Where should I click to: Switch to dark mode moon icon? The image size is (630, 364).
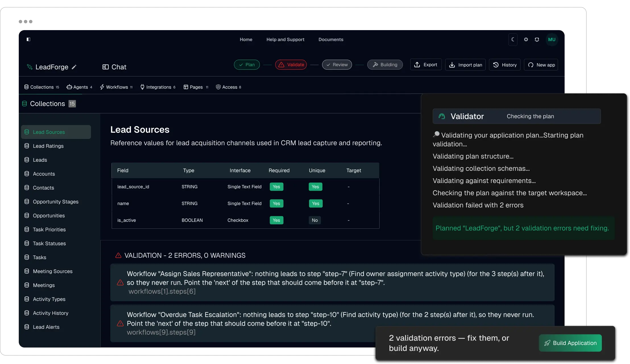(513, 39)
